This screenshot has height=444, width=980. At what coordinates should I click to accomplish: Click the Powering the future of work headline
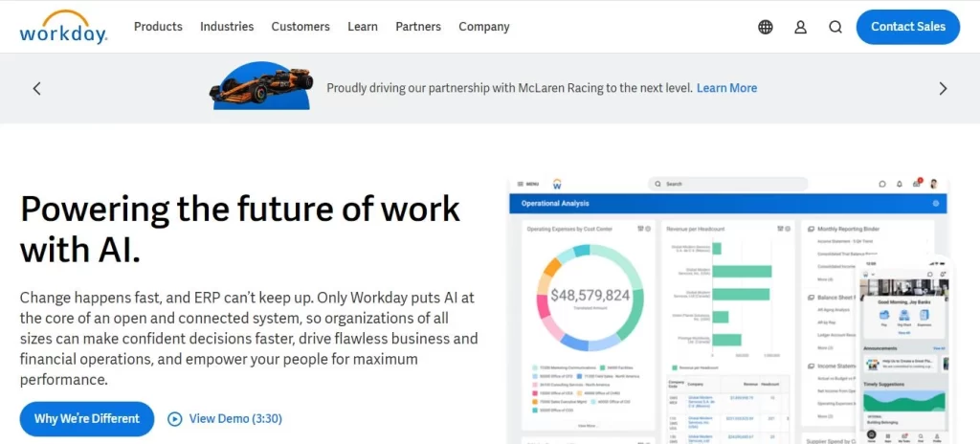click(240, 230)
